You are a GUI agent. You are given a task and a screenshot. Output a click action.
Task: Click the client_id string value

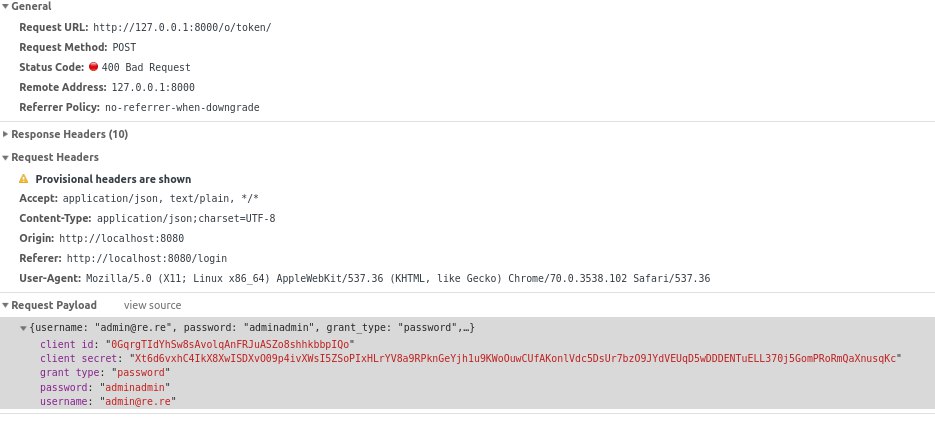[230, 344]
